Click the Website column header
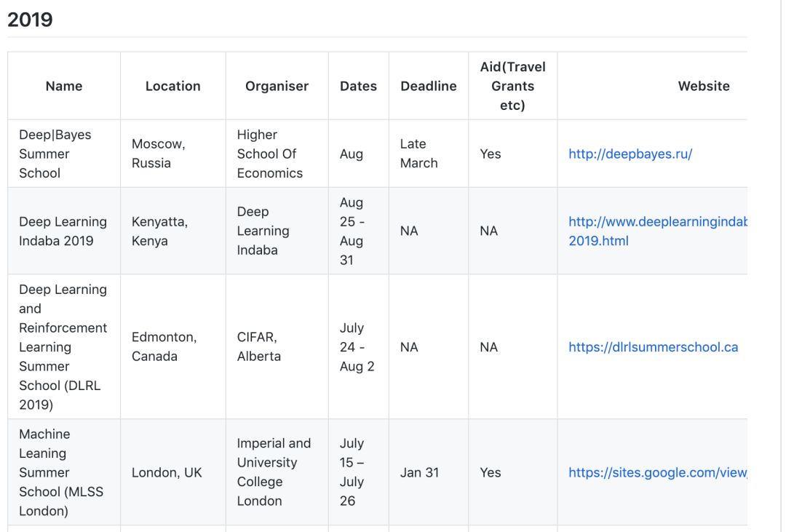This screenshot has height=532, width=786. (703, 86)
